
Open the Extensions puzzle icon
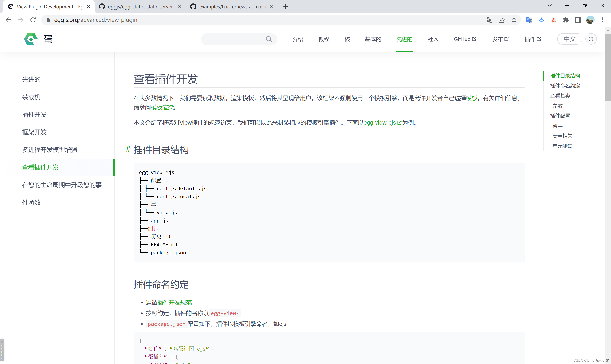[566, 20]
